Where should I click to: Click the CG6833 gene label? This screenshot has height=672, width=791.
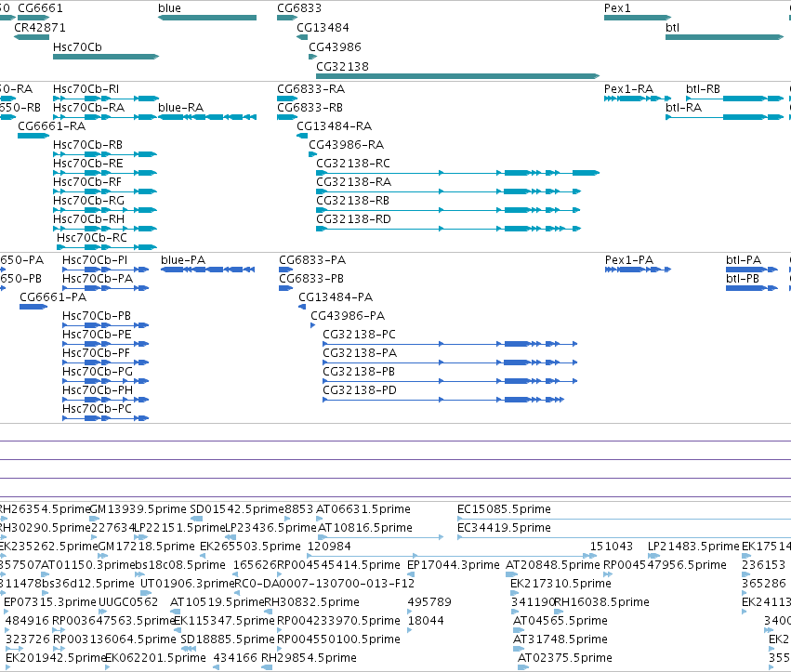pos(299,8)
